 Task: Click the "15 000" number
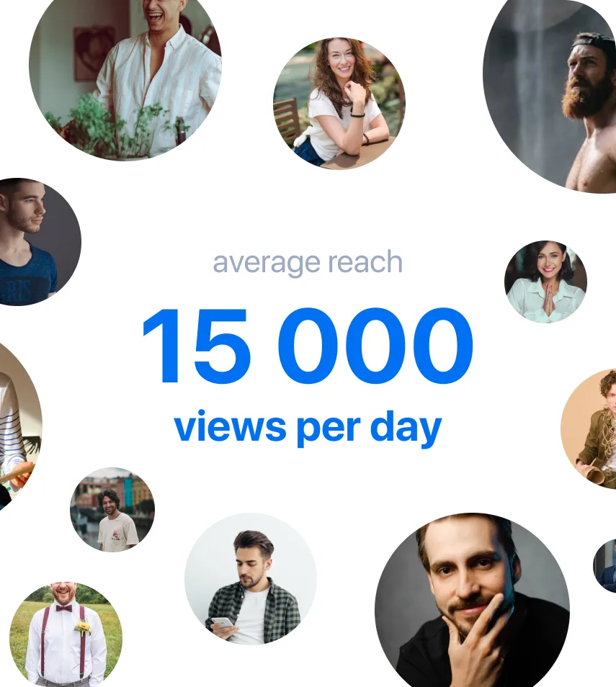coord(308,346)
